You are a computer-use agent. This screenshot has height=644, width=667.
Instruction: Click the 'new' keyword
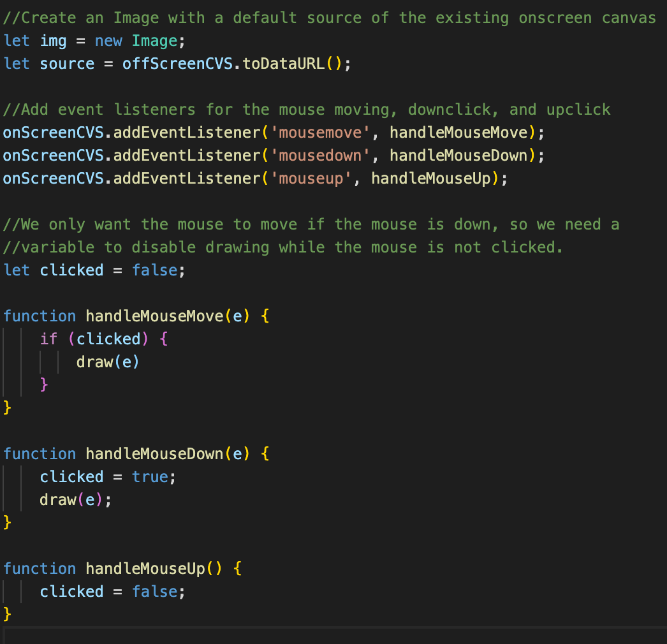108,41
